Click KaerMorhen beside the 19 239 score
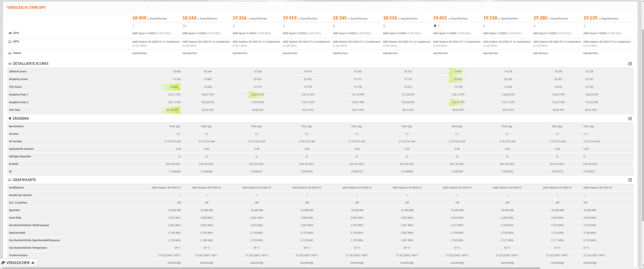Image resolution: width=644 pixels, height=269 pixels. coord(609,19)
